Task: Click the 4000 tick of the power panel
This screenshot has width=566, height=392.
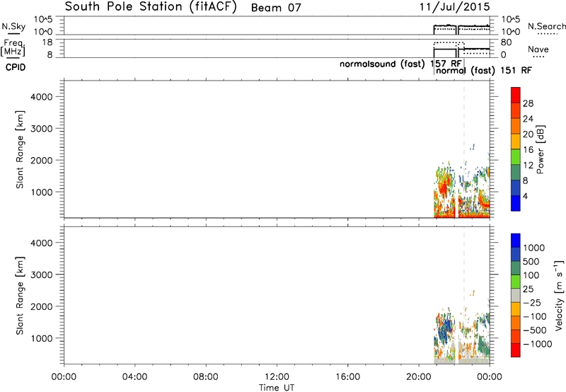Action: pyautogui.click(x=42, y=97)
